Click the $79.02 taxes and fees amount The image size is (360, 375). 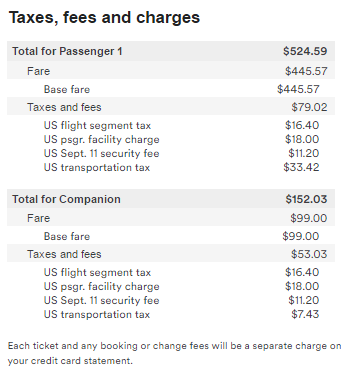(309, 107)
